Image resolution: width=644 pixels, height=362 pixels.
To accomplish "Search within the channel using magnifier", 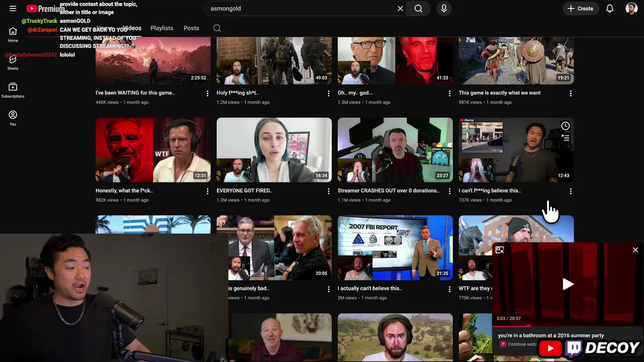I will pos(217,28).
